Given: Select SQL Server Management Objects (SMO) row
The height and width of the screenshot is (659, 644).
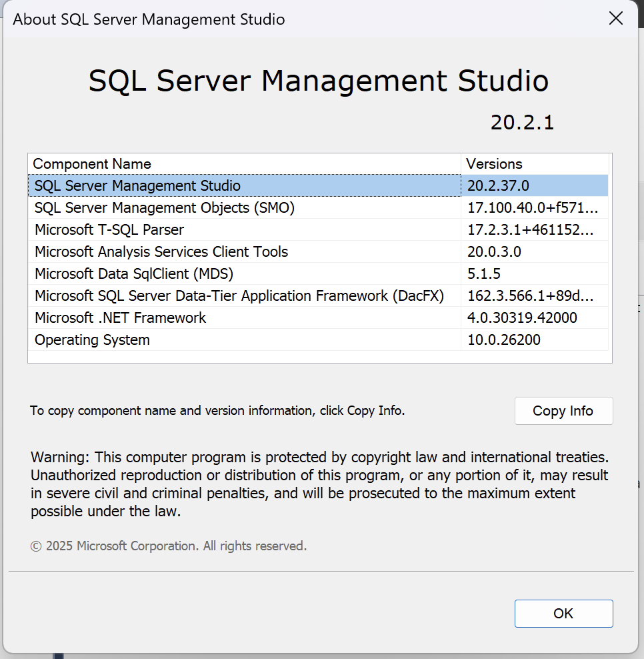Looking at the screenshot, I should pos(318,207).
